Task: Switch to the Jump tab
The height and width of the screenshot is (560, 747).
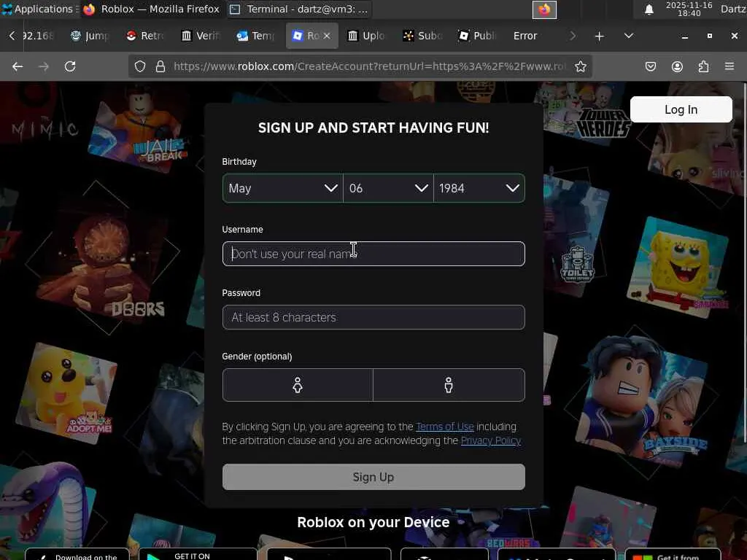Action: (90, 36)
